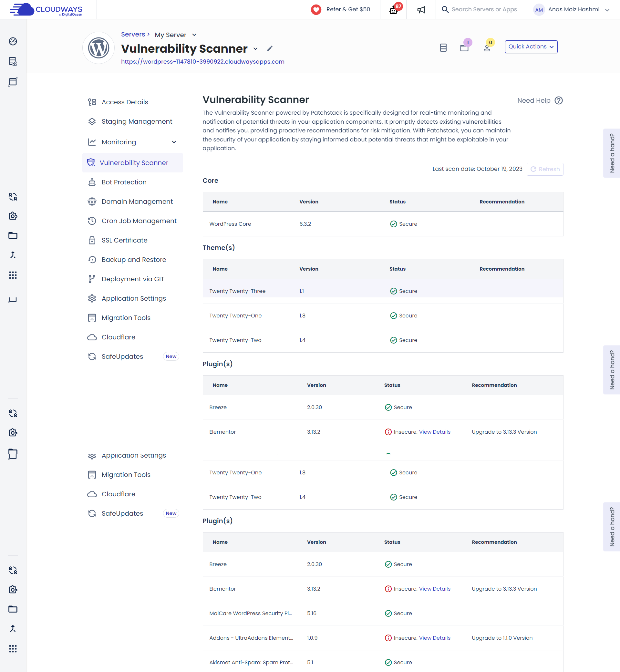Open the dashboard speedometer icon in left sidebar
The height and width of the screenshot is (672, 620).
coord(13,41)
